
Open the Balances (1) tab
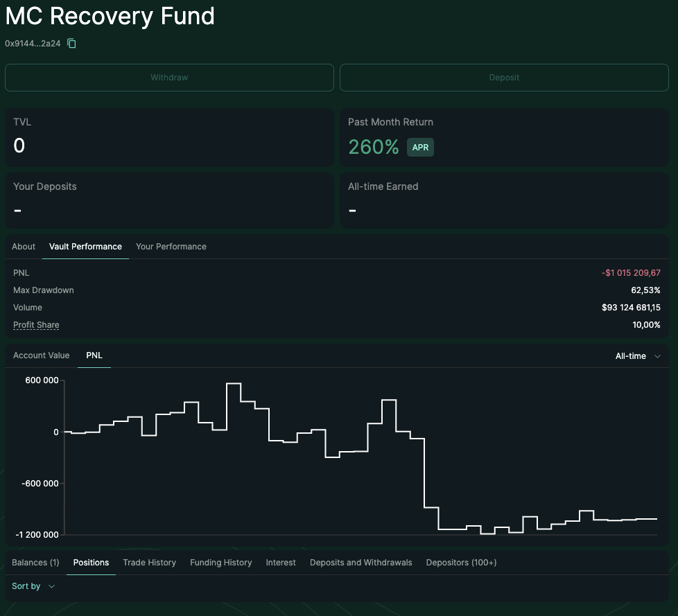(35, 563)
